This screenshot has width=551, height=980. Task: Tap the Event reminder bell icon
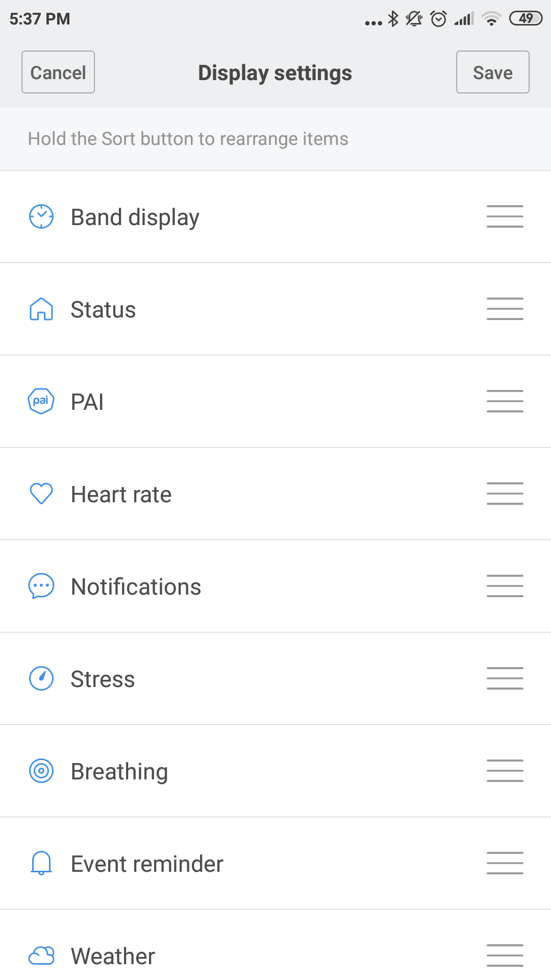(x=41, y=863)
